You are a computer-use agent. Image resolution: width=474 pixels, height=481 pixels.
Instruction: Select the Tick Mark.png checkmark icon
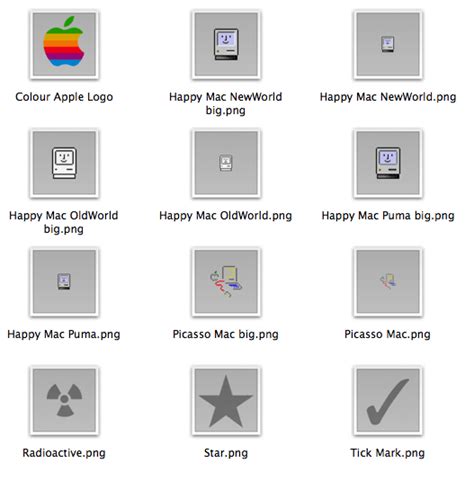[x=388, y=400]
